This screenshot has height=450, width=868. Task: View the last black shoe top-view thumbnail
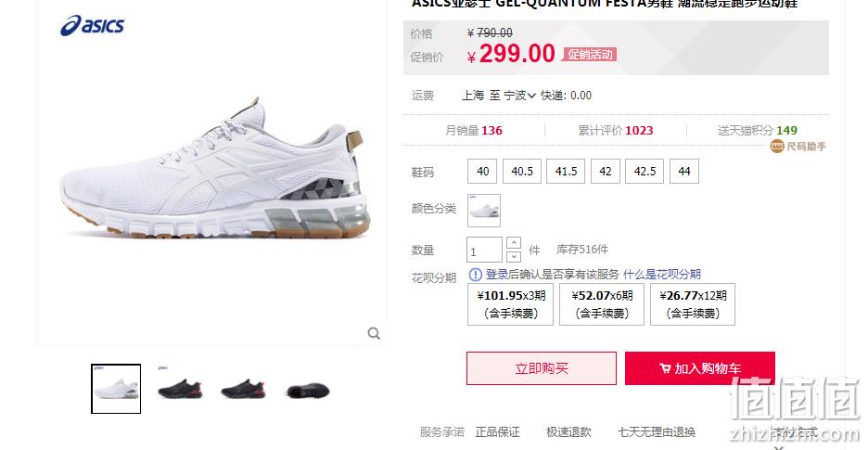[x=308, y=389]
